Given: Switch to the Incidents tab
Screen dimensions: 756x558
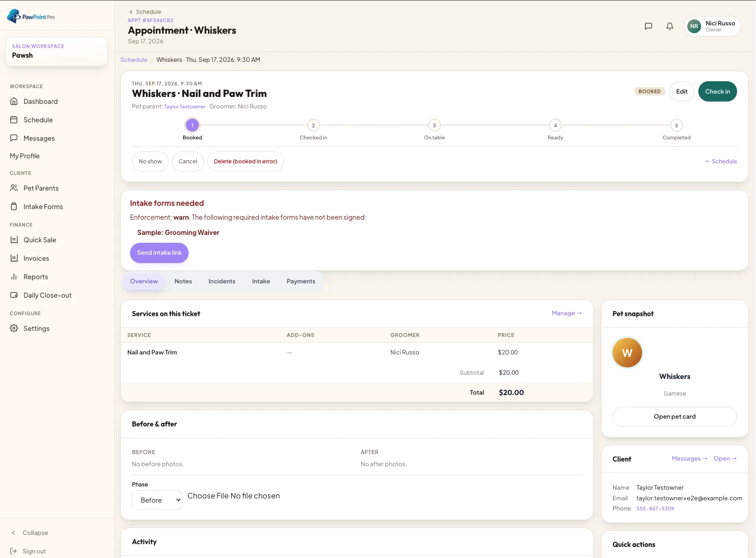Looking at the screenshot, I should tap(222, 281).
